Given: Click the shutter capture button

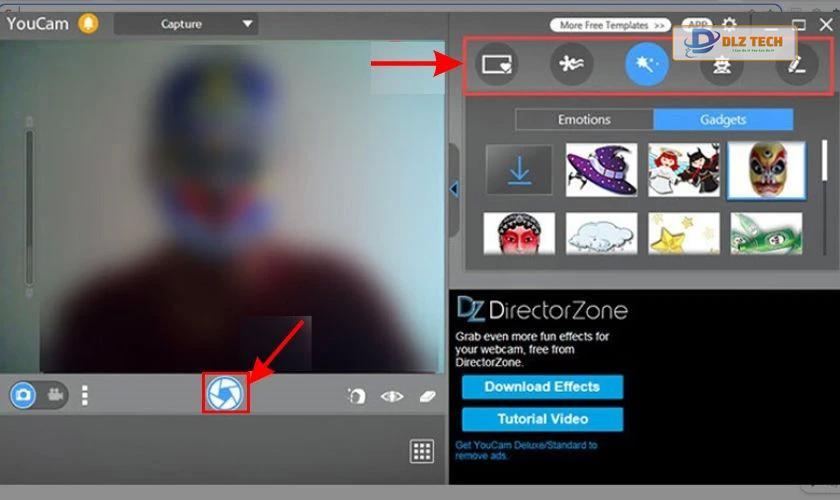Looking at the screenshot, I should click(x=226, y=393).
